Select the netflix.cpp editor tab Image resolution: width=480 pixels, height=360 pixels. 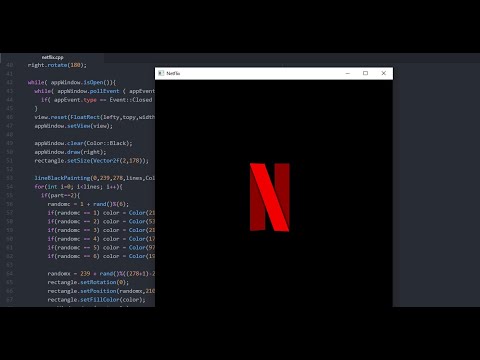pyautogui.click(x=53, y=57)
